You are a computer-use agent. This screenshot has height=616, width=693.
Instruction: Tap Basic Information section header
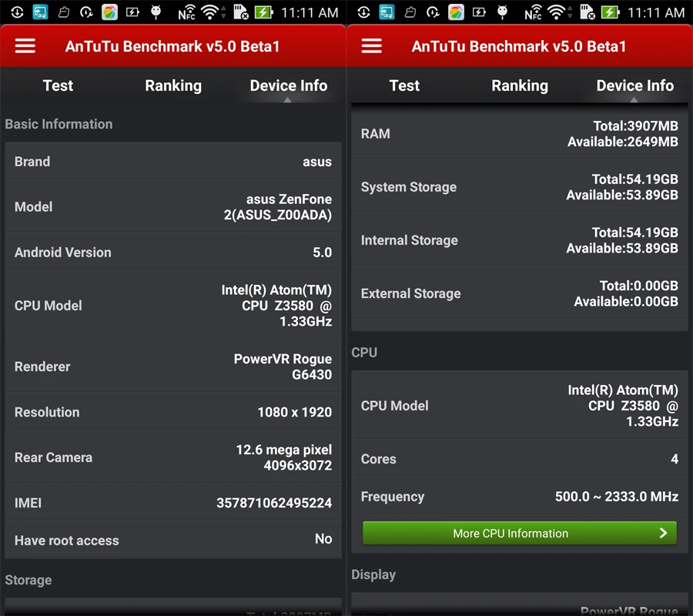pos(59,124)
